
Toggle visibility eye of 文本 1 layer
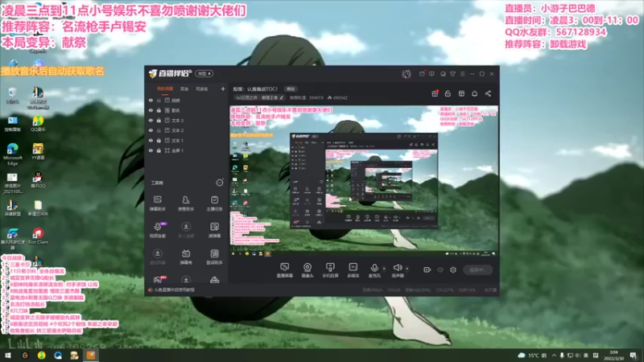pyautogui.click(x=151, y=140)
